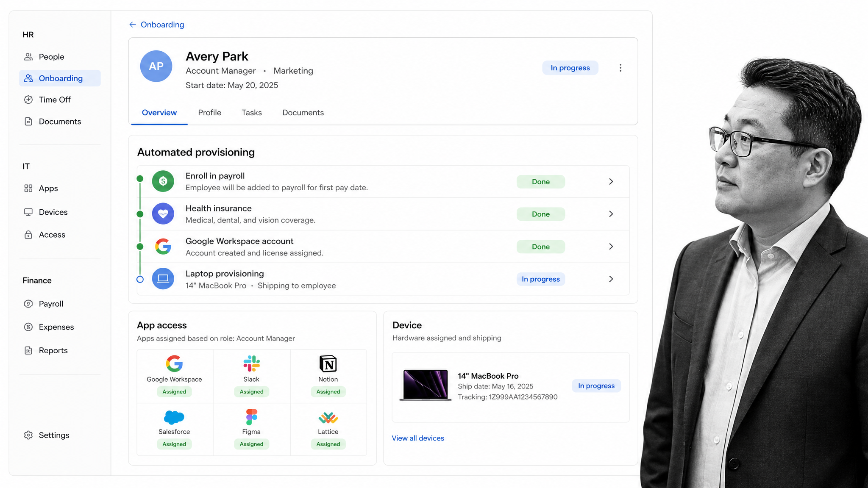Open the three-dot more options menu
Screen dimensions: 868x488
point(620,68)
